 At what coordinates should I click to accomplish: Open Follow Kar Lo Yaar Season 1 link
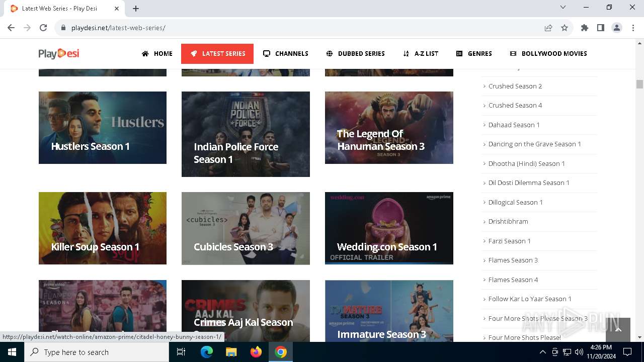pos(530,299)
